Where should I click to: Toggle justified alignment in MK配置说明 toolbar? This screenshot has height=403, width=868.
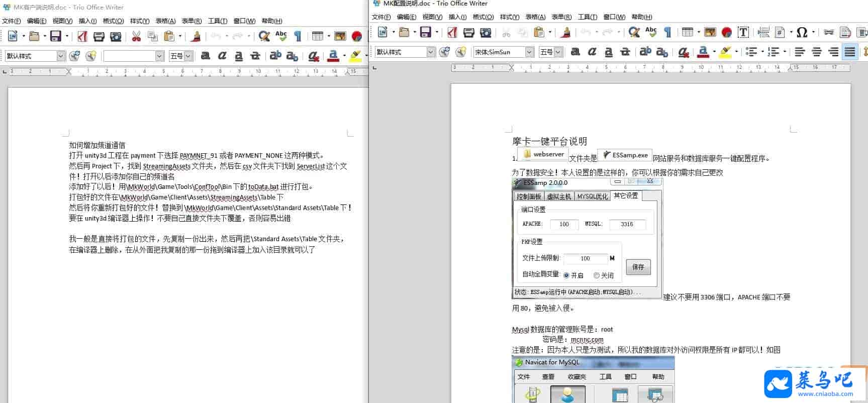click(849, 52)
